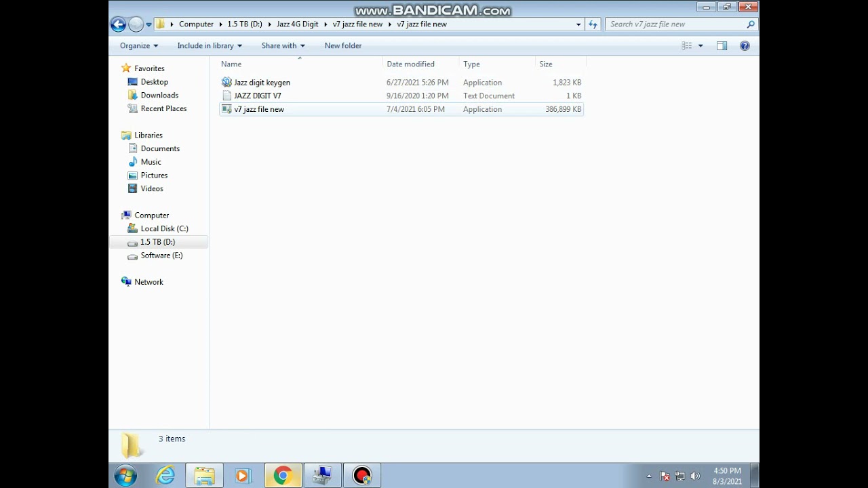Click 1.5 TB (D:) in the breadcrumb

point(245,24)
